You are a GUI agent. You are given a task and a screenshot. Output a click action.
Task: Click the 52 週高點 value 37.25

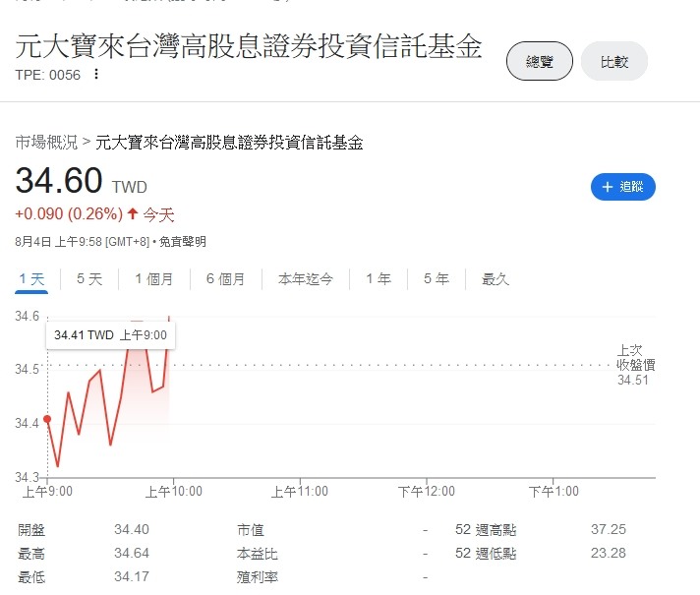coord(609,530)
